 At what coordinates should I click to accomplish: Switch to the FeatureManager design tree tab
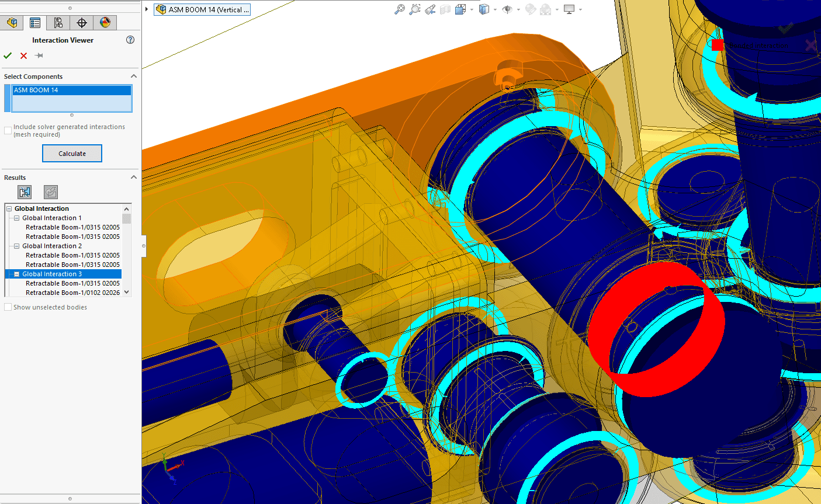pos(12,23)
